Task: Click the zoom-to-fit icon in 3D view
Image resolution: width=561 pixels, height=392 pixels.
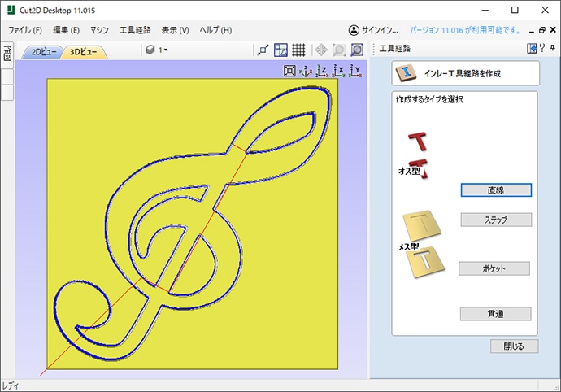Action: coord(289,71)
